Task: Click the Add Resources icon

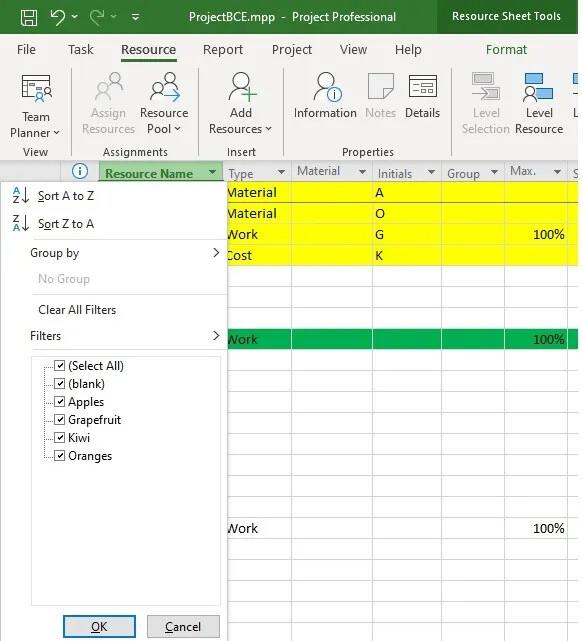Action: (242, 87)
